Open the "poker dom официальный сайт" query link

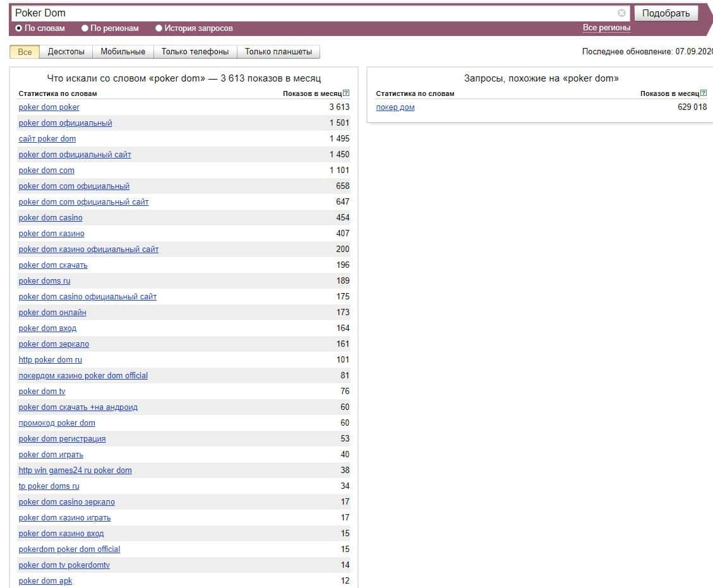[75, 155]
